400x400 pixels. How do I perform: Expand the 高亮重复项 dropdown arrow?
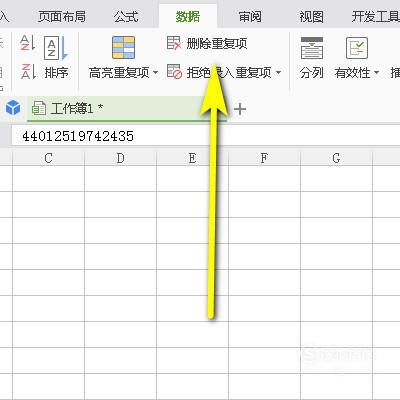point(155,72)
